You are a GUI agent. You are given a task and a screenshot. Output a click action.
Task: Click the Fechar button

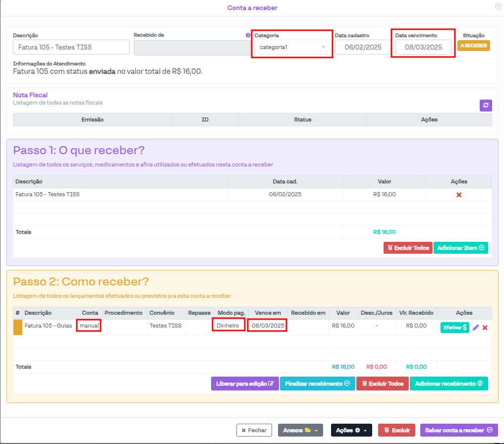tap(254, 430)
